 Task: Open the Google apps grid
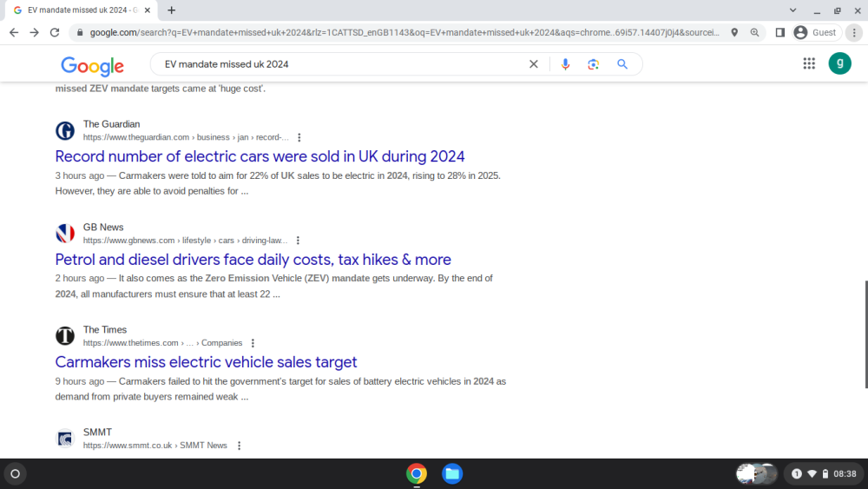tap(809, 63)
